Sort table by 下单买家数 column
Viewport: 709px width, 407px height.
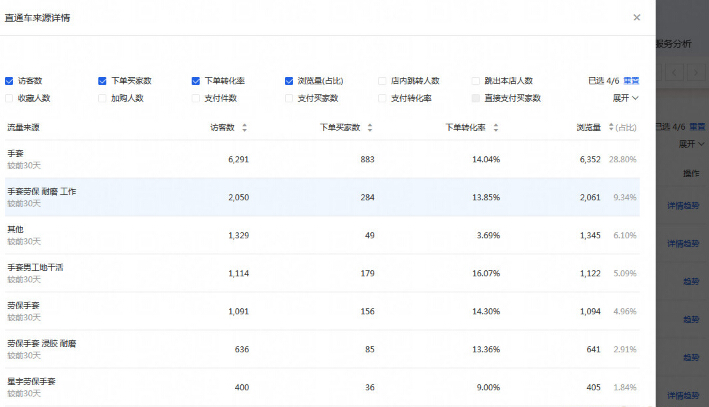click(370, 128)
